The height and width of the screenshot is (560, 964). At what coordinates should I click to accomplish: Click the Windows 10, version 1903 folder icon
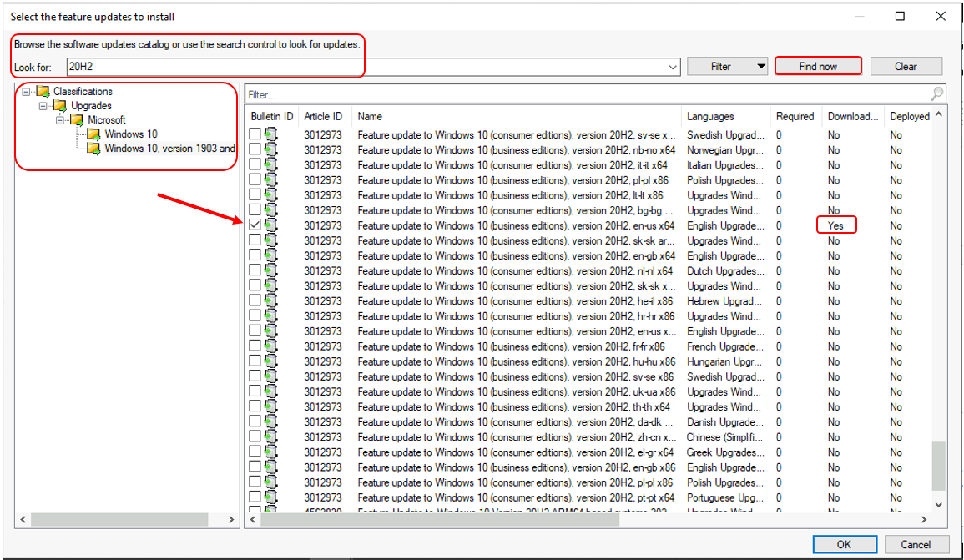point(94,149)
